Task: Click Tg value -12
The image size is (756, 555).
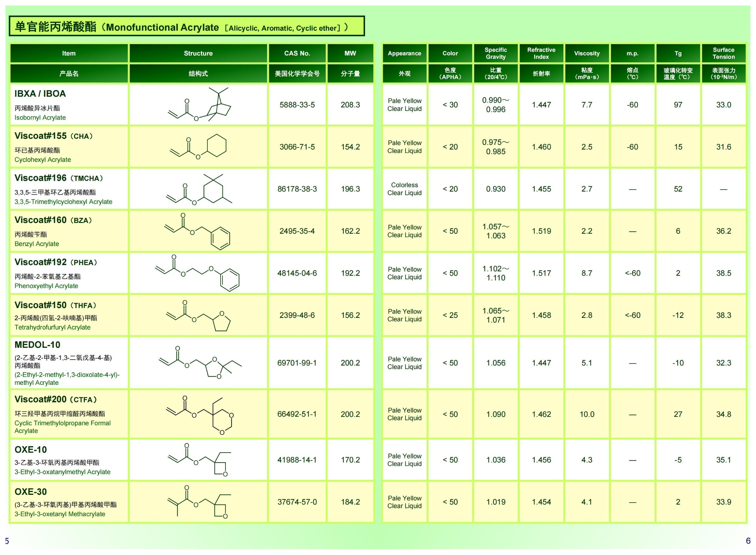Action: point(678,315)
